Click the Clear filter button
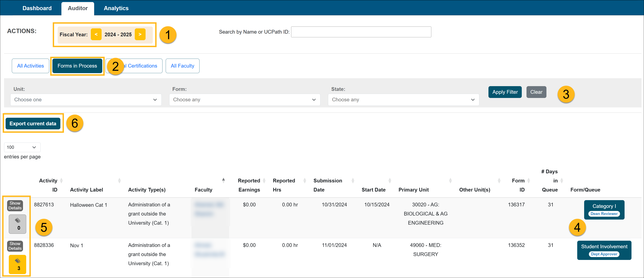The image size is (644, 278). [536, 92]
